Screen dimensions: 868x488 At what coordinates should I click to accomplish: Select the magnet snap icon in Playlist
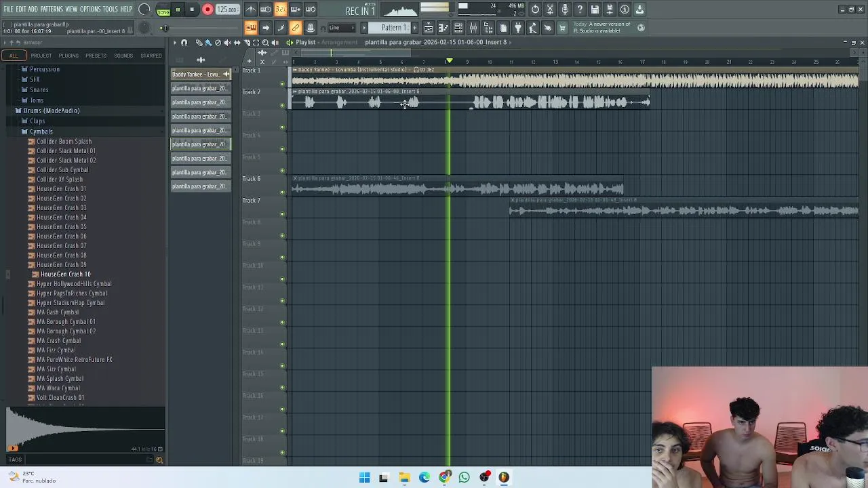[x=184, y=43]
